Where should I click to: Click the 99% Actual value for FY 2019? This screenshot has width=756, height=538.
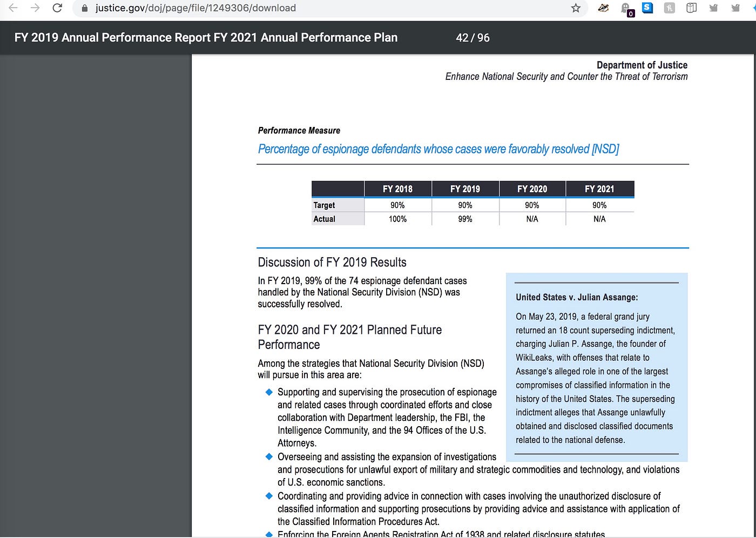pyautogui.click(x=465, y=219)
